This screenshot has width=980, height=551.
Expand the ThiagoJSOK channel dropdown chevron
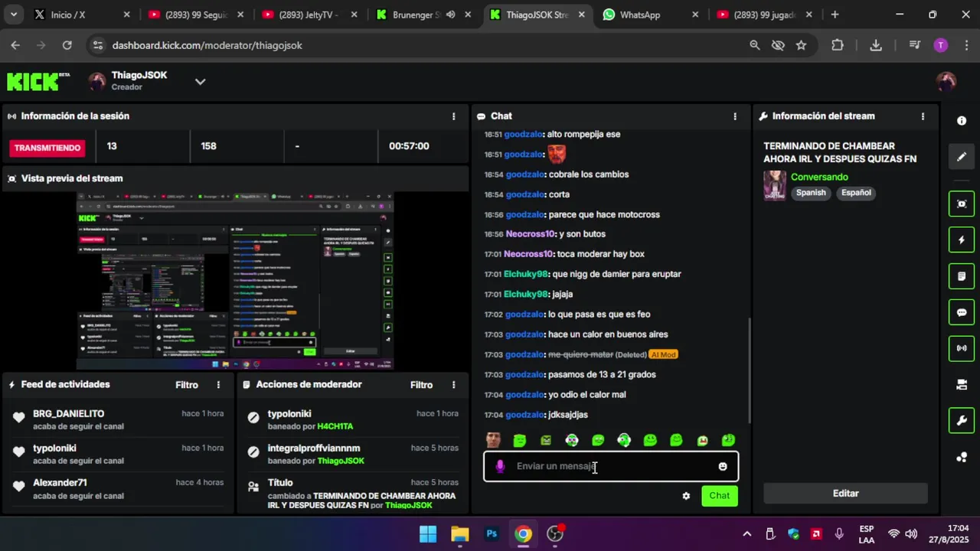tap(200, 81)
